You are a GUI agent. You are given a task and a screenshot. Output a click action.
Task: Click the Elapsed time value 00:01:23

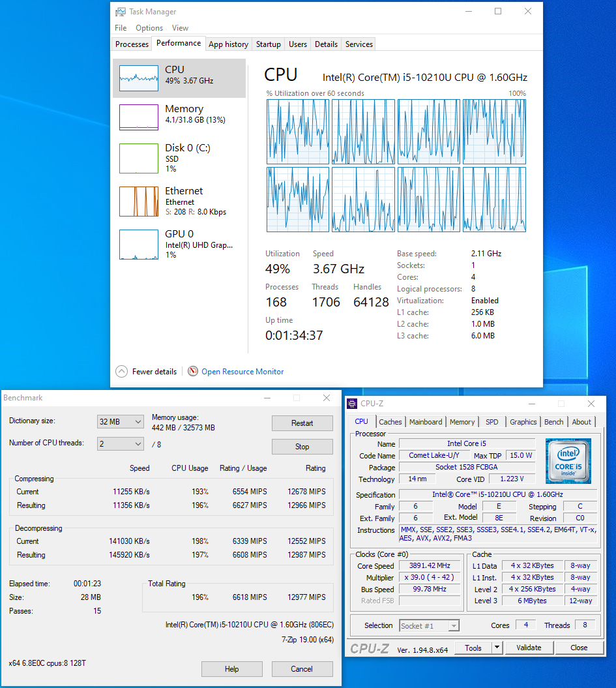87,584
